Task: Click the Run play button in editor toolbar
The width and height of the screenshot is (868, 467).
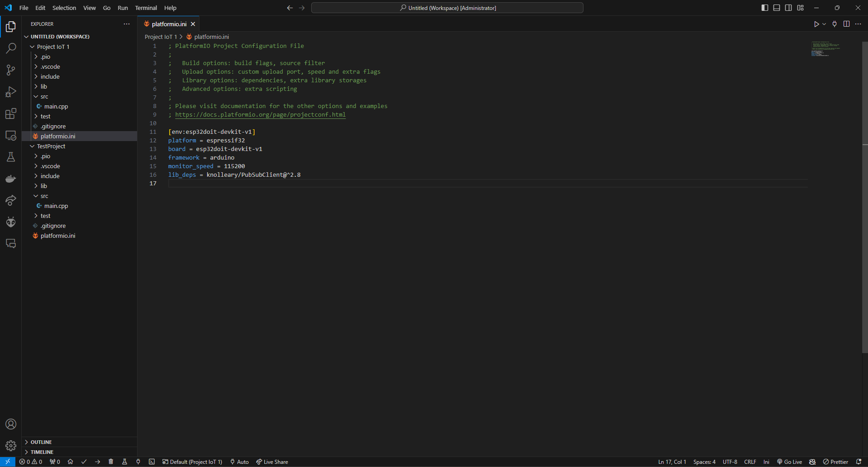Action: click(x=816, y=24)
